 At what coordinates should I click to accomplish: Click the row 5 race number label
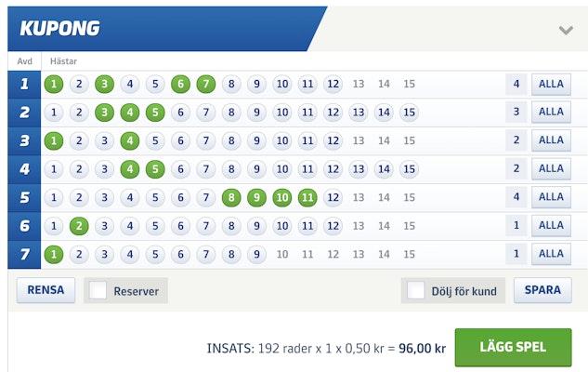pos(24,197)
